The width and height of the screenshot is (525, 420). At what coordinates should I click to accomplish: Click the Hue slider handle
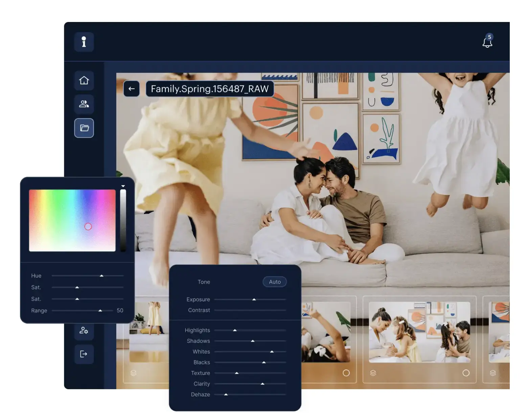[101, 276]
